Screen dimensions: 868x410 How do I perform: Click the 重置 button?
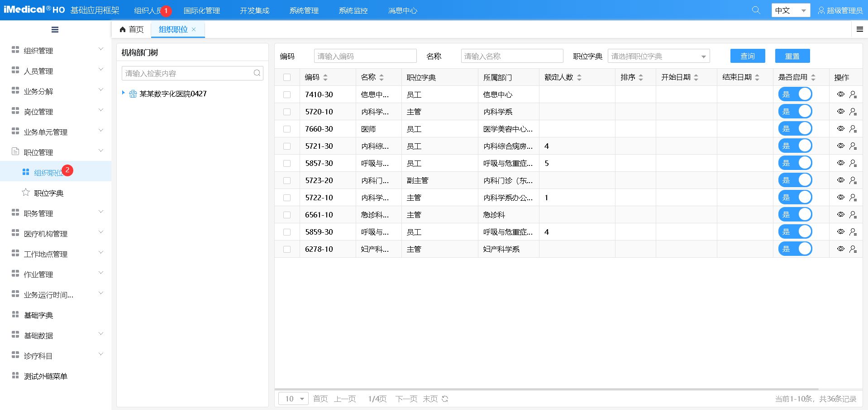click(x=792, y=56)
